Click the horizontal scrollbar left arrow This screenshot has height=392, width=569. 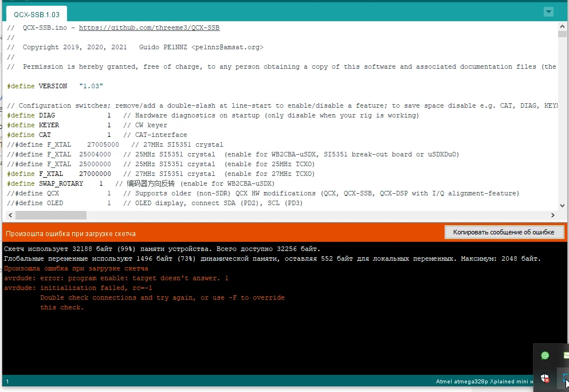[x=10, y=215]
